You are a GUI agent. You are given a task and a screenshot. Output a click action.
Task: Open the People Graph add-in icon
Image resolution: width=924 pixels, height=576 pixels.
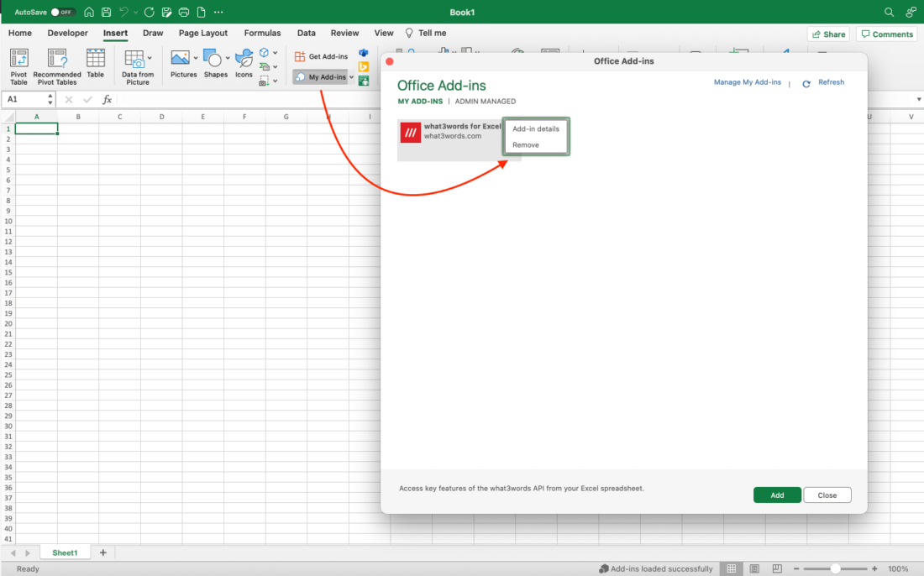(364, 81)
